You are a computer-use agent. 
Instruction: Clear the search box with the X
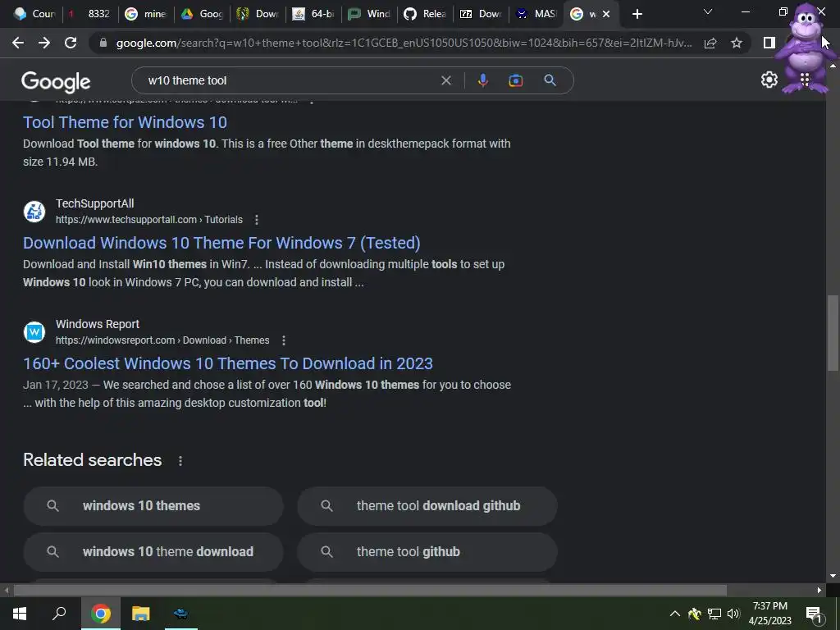tap(445, 80)
